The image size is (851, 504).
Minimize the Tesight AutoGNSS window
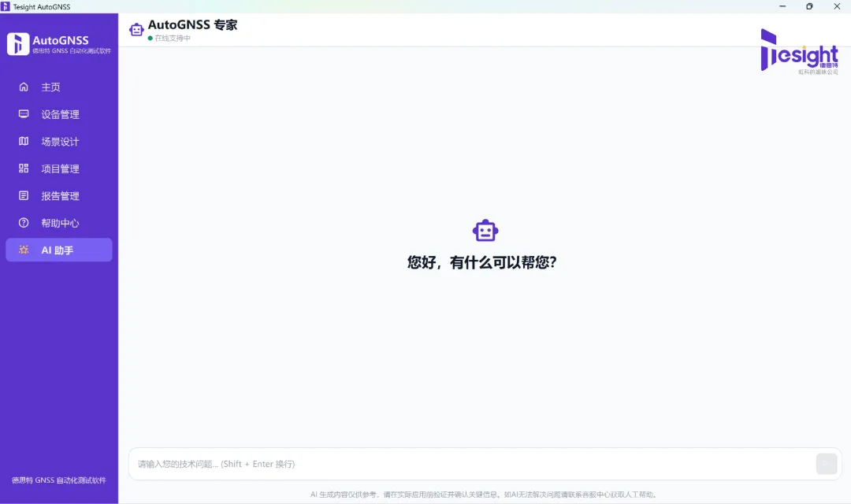click(x=782, y=6)
